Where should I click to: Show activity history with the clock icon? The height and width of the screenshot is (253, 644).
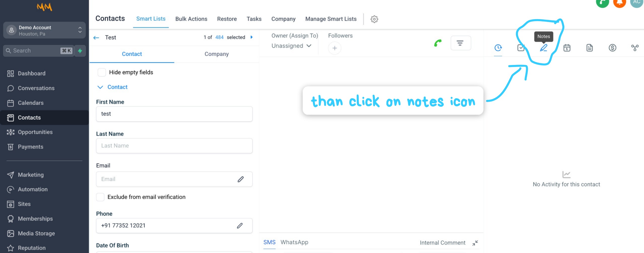click(x=498, y=48)
